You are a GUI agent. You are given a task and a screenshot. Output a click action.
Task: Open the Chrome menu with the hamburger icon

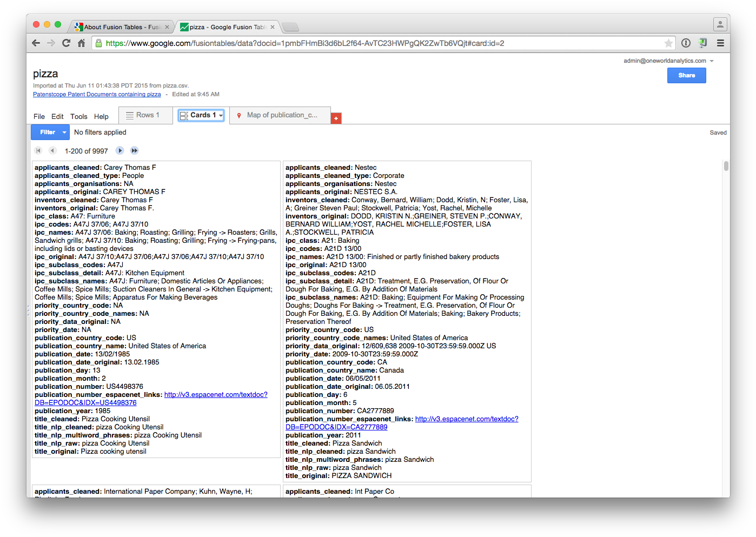[x=720, y=43]
